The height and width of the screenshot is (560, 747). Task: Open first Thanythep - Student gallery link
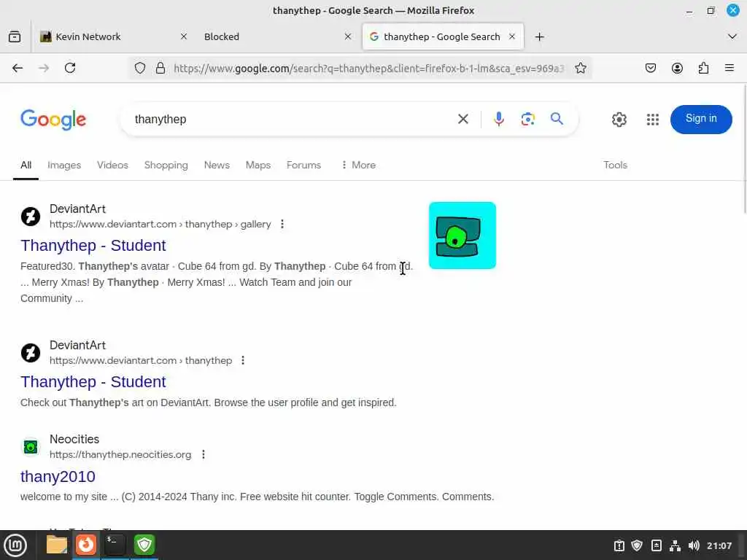tap(93, 245)
